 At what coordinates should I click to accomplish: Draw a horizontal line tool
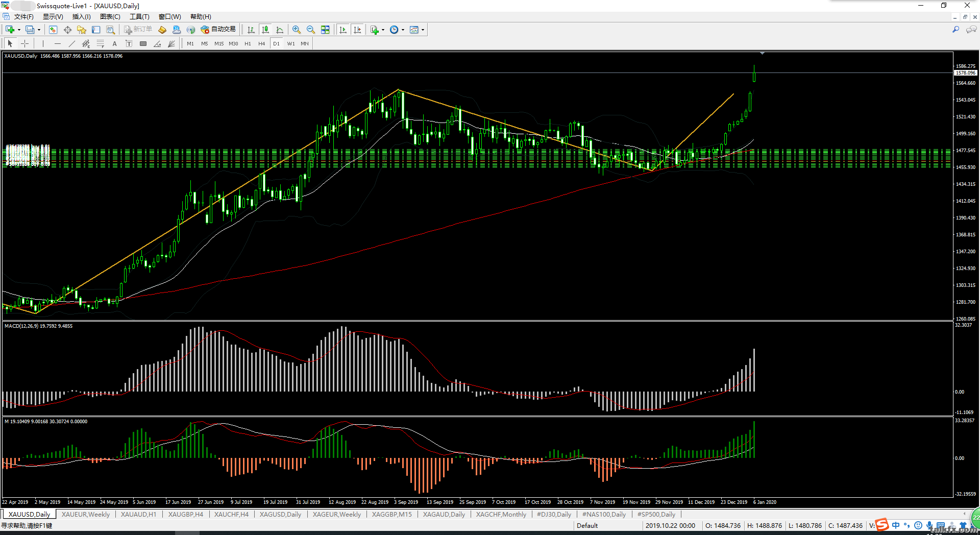coord(58,43)
